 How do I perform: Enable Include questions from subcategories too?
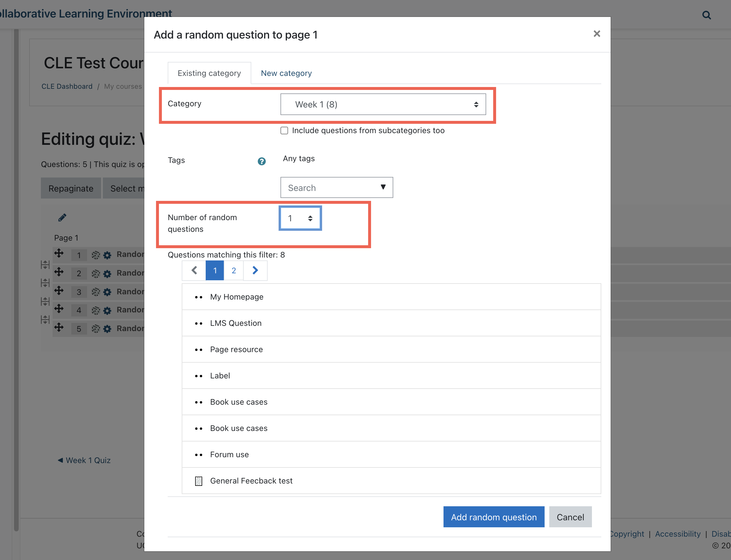284,130
